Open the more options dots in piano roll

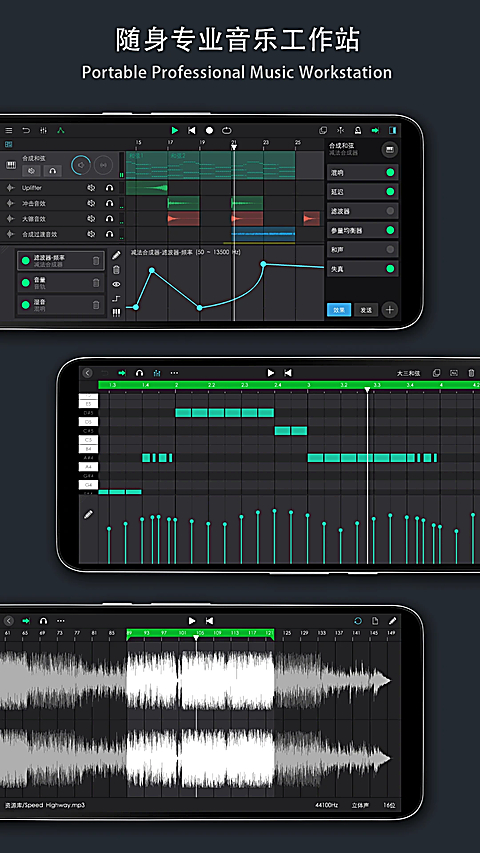coord(174,373)
